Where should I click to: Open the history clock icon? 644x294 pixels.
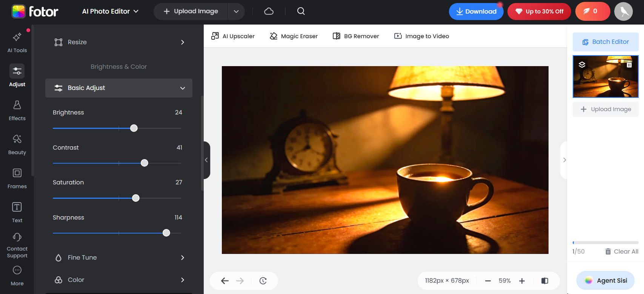263,281
